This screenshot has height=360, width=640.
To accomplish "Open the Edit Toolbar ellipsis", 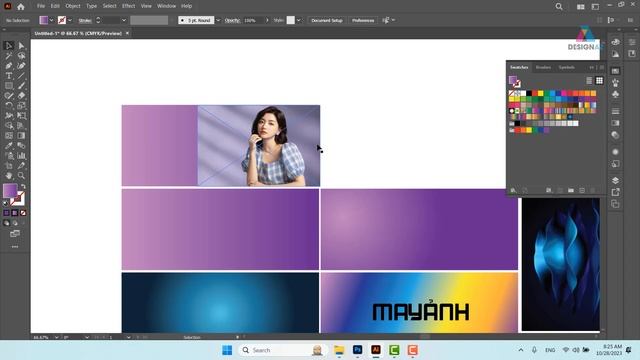I will coord(15,247).
